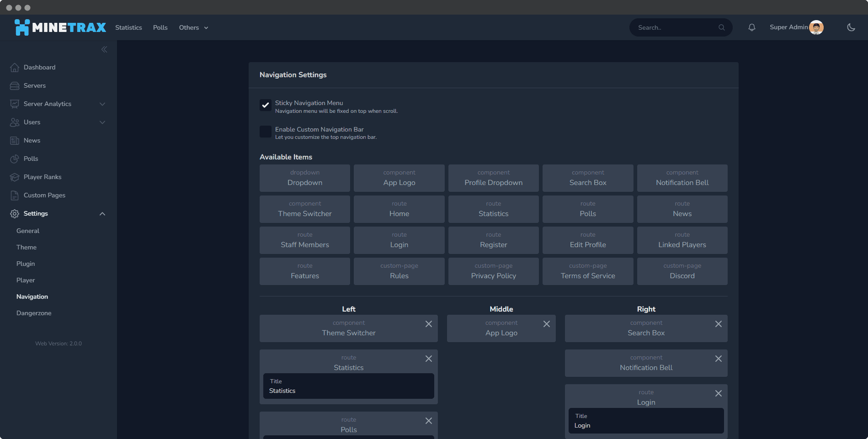Remove App Logo from Middle column

tap(547, 324)
